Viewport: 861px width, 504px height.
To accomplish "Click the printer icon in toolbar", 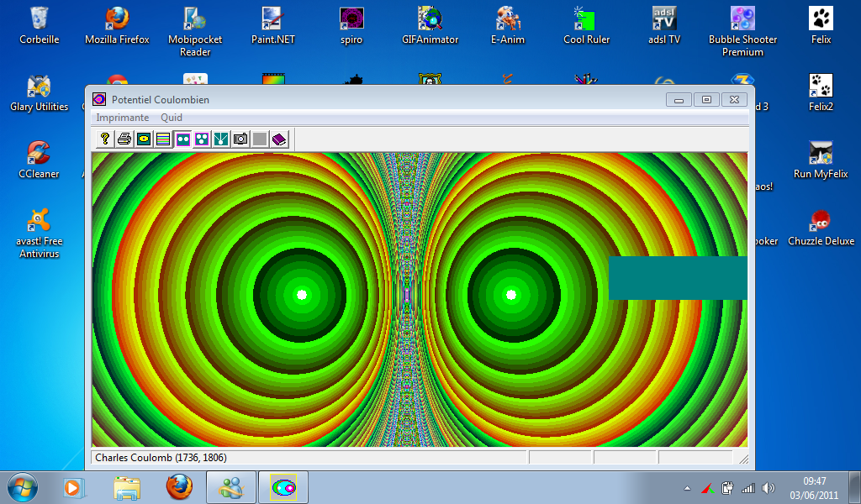I will 124,139.
